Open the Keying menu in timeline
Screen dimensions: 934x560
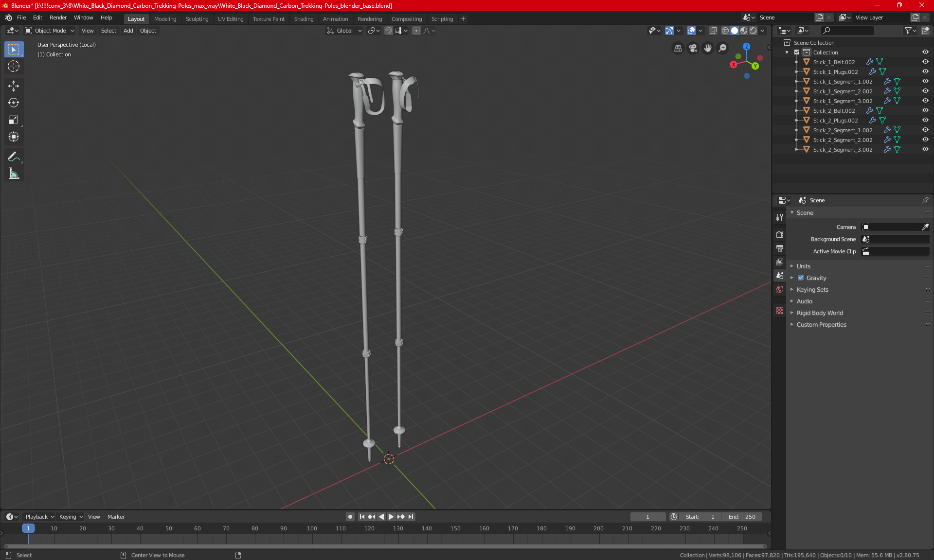point(71,517)
